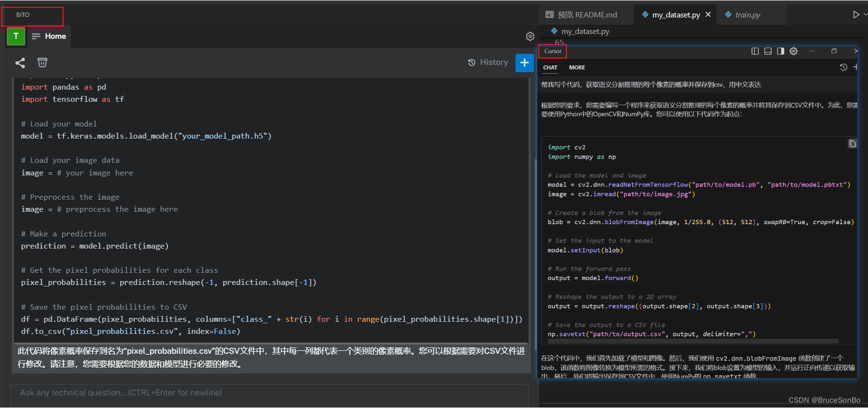Select the my_dataset.py editor tab
Screen dimensions: 868x408
(x=675, y=15)
